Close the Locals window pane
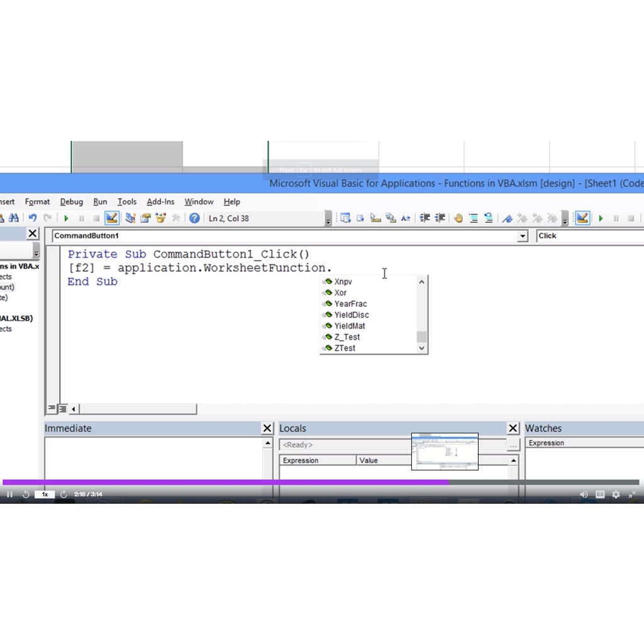644x644 pixels. click(513, 428)
